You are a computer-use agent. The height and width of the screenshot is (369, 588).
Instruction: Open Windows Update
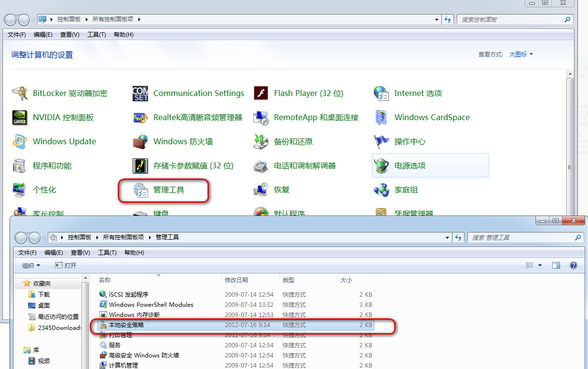click(54, 141)
